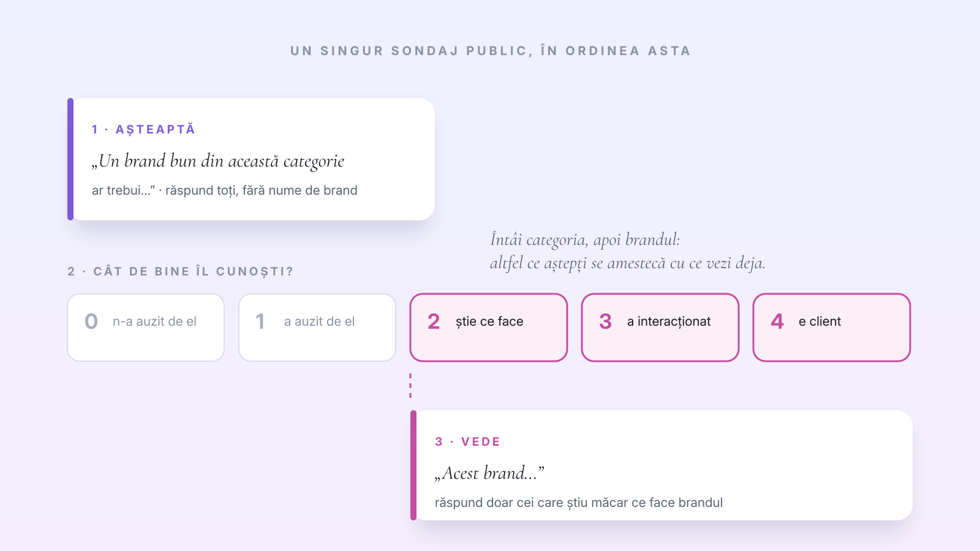Select the "a auzit de el" card
The width and height of the screenshot is (980, 551).
tap(317, 328)
